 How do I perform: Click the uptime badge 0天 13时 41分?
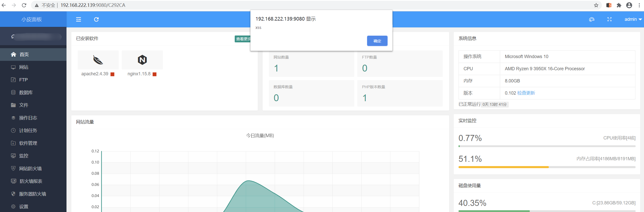[x=495, y=104]
